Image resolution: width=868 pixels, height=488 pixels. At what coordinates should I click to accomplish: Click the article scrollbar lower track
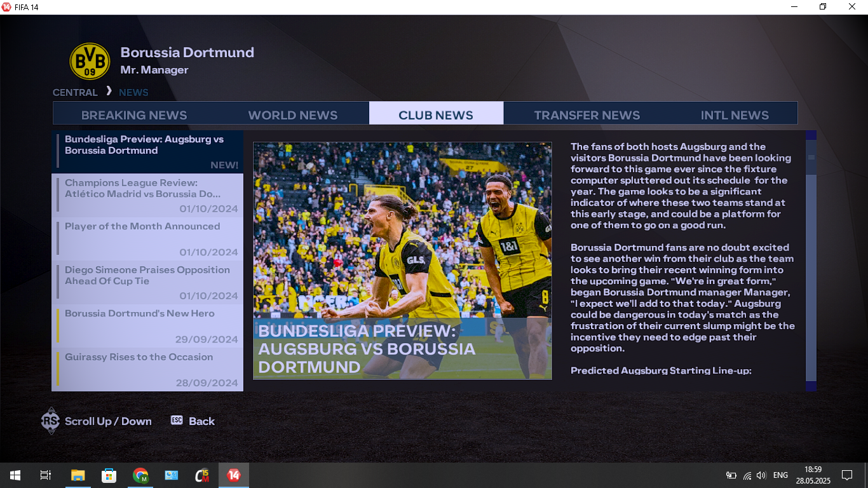point(811,278)
